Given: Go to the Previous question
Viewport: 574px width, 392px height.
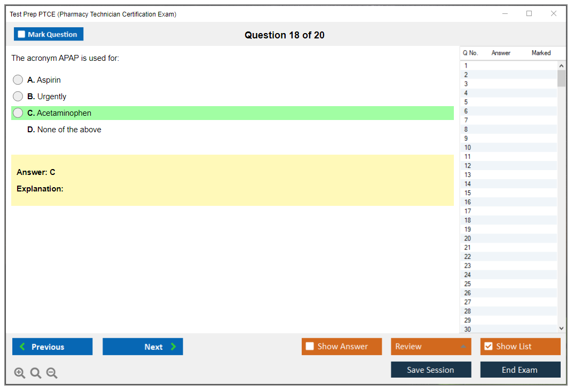Looking at the screenshot, I should tap(52, 347).
